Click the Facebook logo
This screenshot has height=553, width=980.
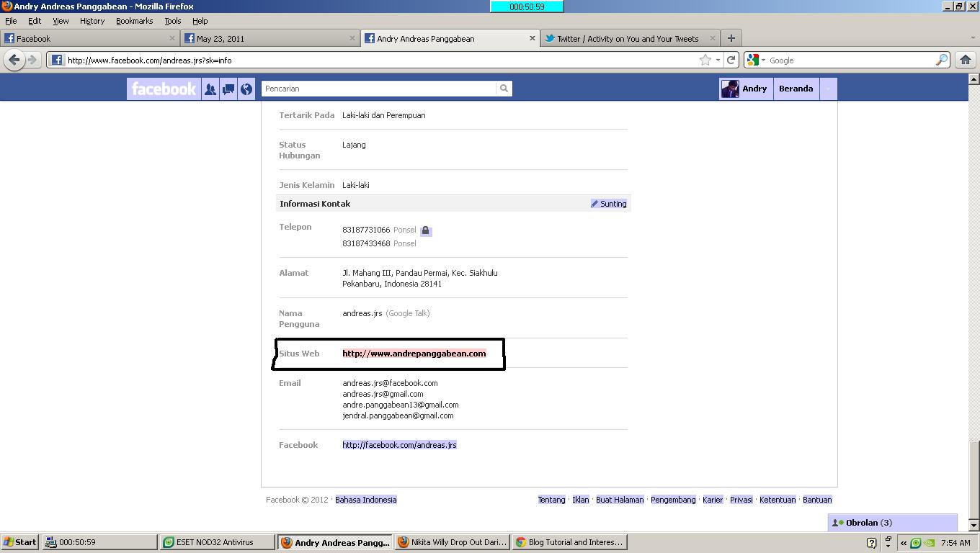coord(164,89)
